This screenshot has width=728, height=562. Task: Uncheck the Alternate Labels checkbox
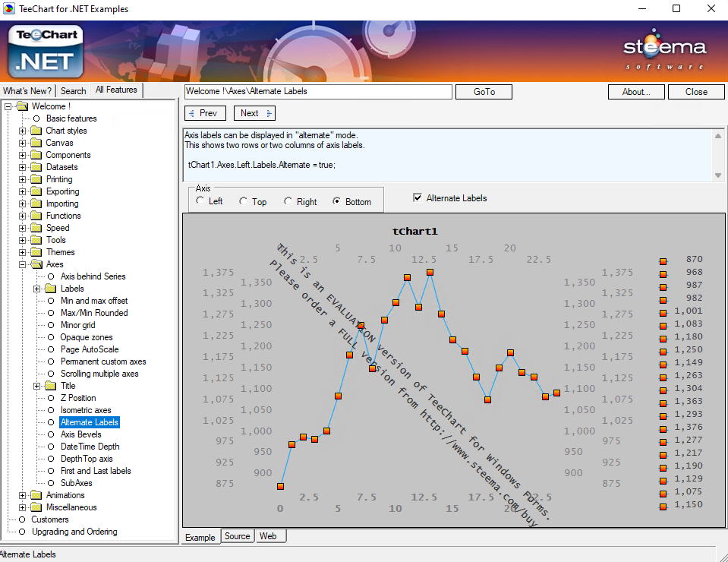tap(418, 197)
